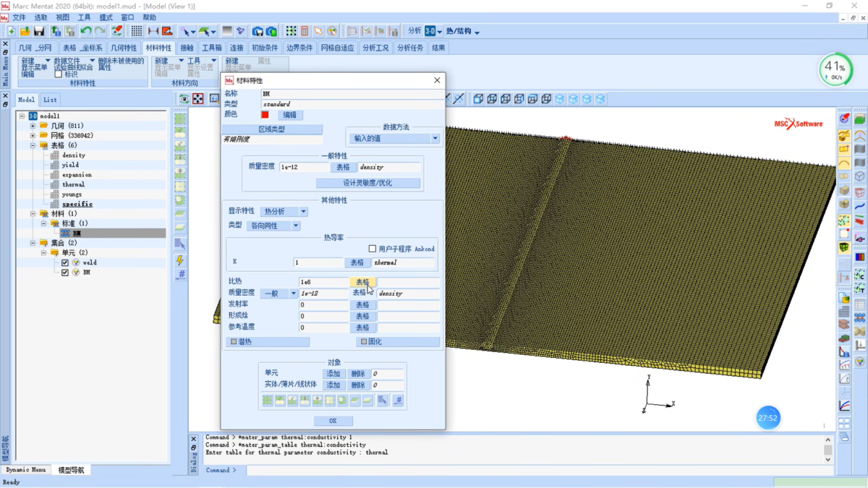Open the 工具 menu
This screenshot has height=488, width=868.
85,17
